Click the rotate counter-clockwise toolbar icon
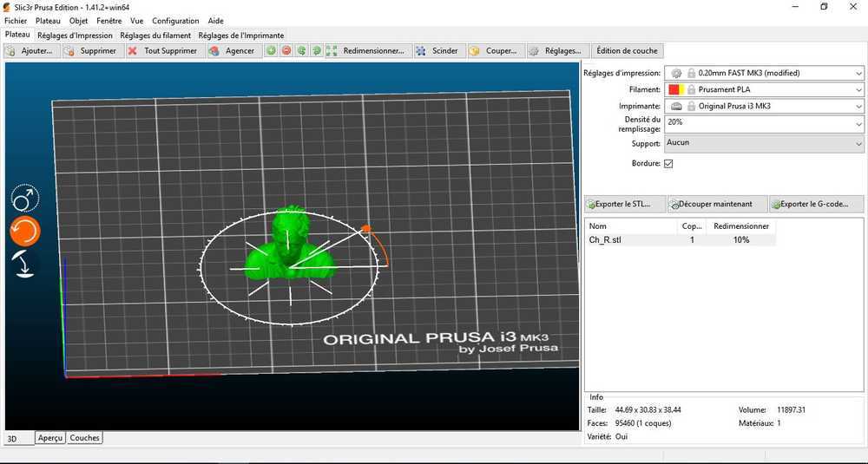This screenshot has width=868, height=464. coord(302,51)
